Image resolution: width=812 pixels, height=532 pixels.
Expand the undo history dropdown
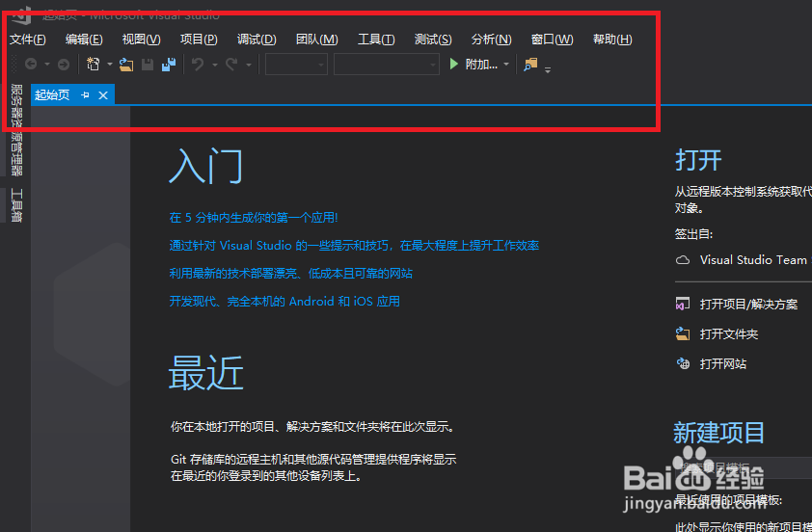[x=214, y=65]
